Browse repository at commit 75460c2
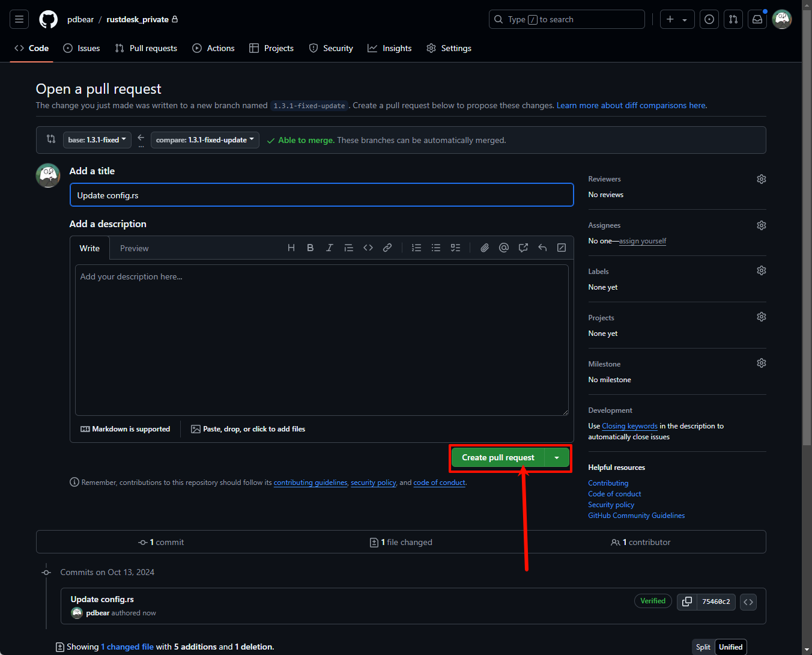This screenshot has height=655, width=812. (x=748, y=602)
